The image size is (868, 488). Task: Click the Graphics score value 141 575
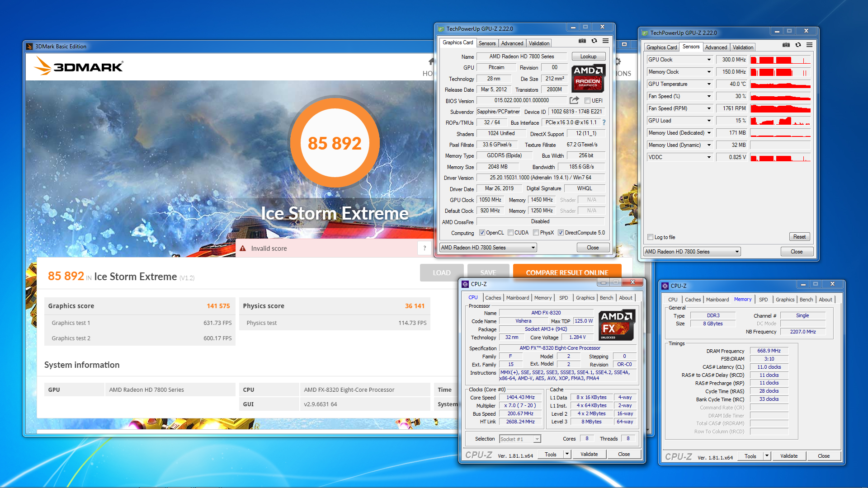pos(218,306)
